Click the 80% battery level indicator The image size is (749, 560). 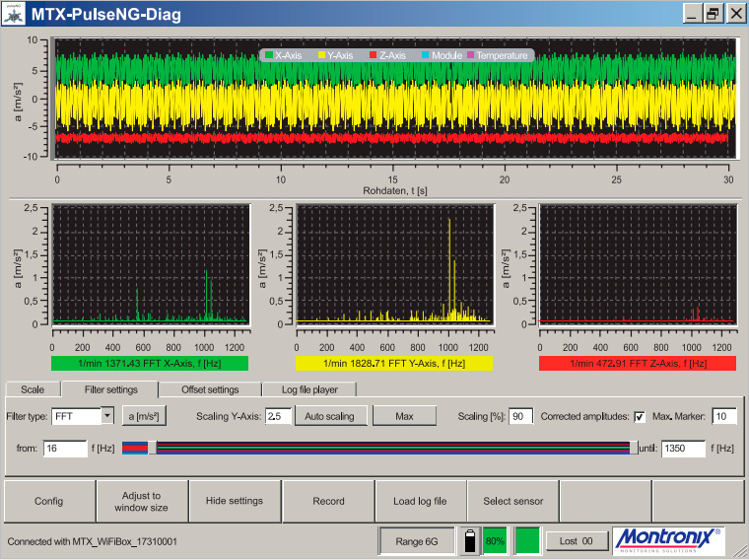495,541
